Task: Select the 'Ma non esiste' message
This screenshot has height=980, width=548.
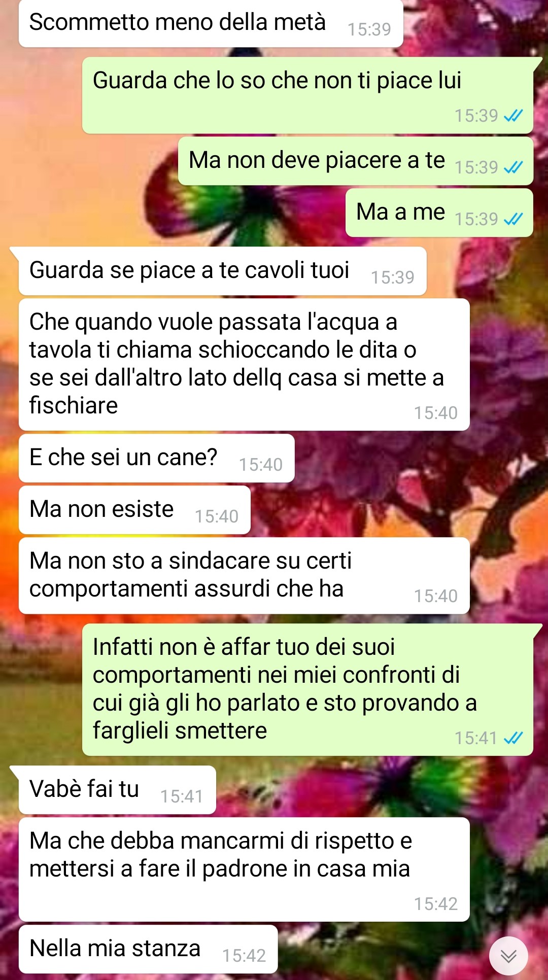Action: coord(134,510)
